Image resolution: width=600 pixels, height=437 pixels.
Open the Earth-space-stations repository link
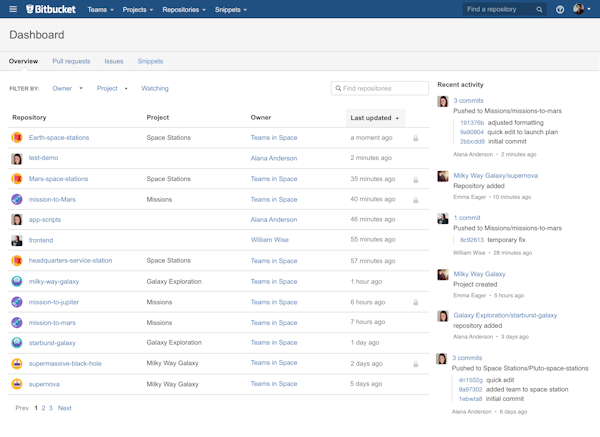click(x=59, y=137)
